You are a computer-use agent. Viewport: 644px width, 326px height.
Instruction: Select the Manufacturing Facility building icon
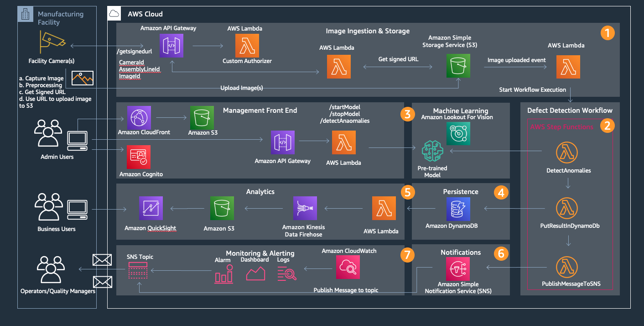26,14
